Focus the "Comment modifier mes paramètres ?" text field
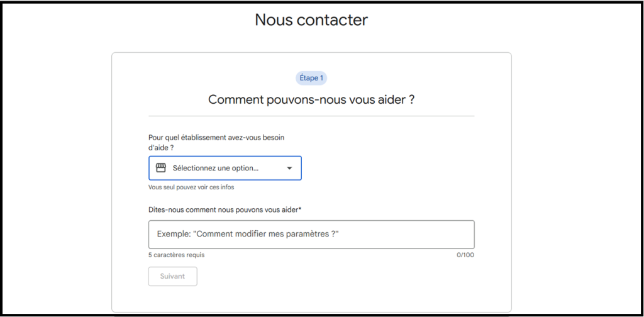The height and width of the screenshot is (317, 644). coord(311,234)
